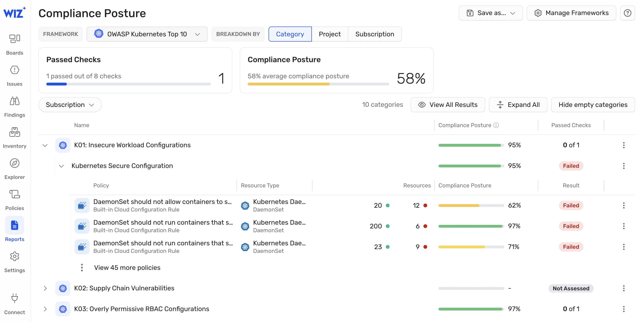The image size is (644, 322).
Task: Click the 58% compliance posture bar
Action: point(318,84)
